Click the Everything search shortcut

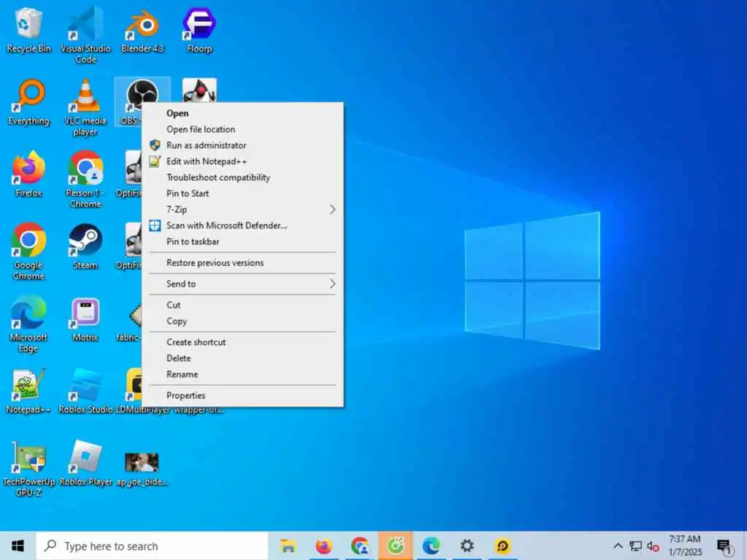click(x=28, y=102)
